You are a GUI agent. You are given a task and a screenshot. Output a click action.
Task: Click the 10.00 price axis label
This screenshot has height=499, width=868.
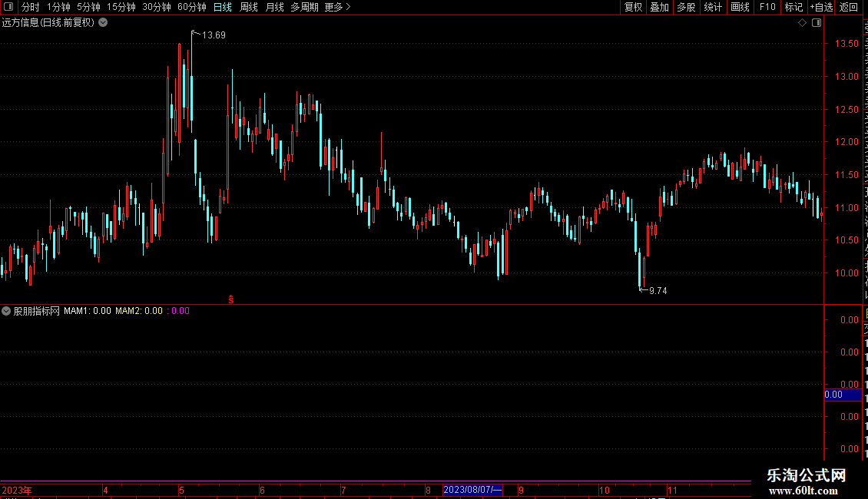(x=847, y=273)
